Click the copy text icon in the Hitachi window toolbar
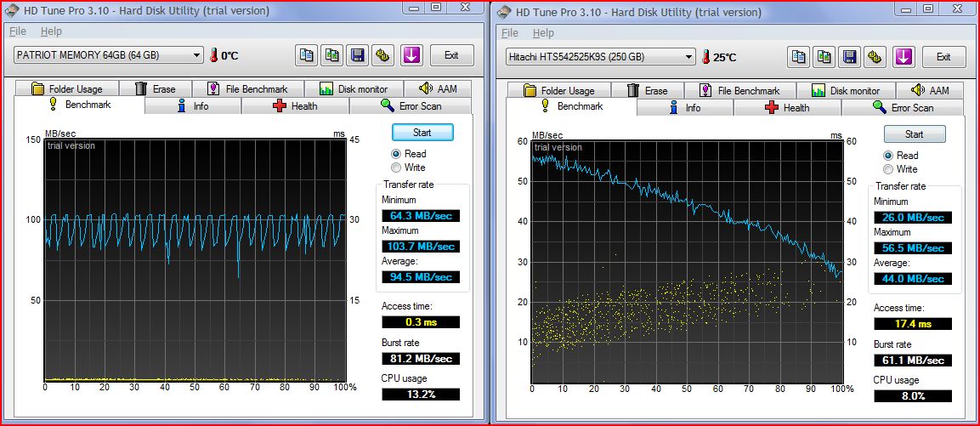The image size is (980, 426). [x=799, y=57]
